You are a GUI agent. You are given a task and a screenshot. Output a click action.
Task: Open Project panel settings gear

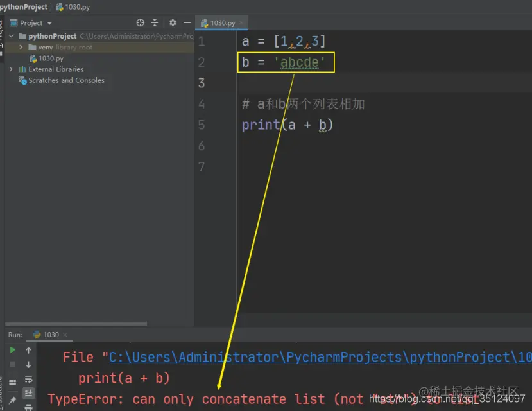click(173, 22)
